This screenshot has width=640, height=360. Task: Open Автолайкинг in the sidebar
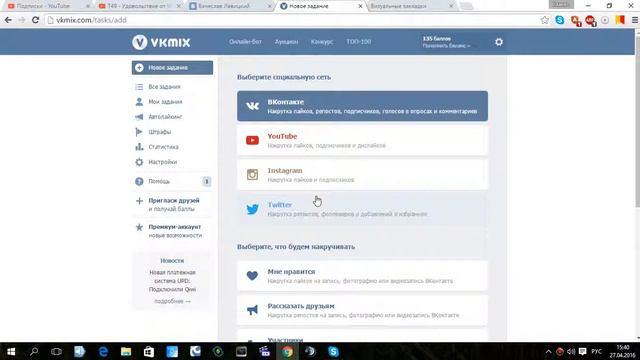point(165,117)
